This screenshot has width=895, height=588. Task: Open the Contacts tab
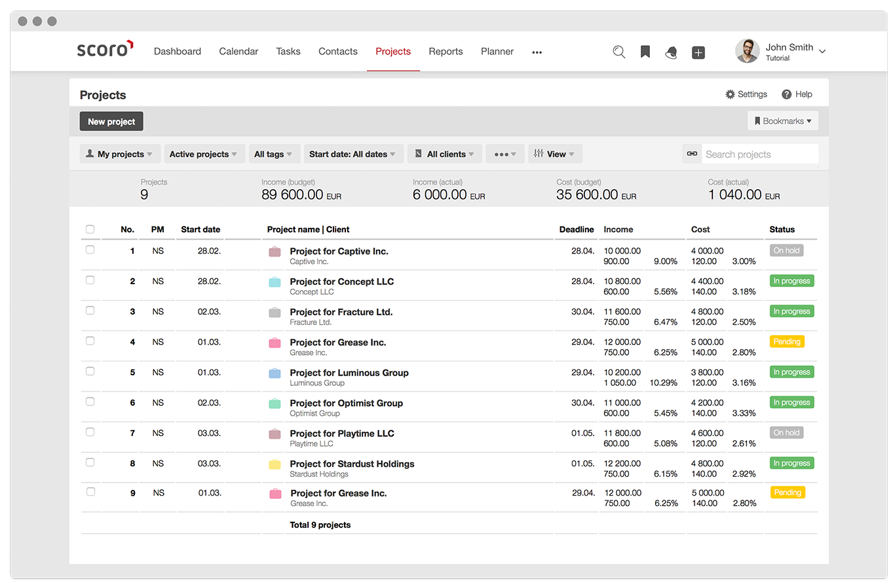pos(338,52)
